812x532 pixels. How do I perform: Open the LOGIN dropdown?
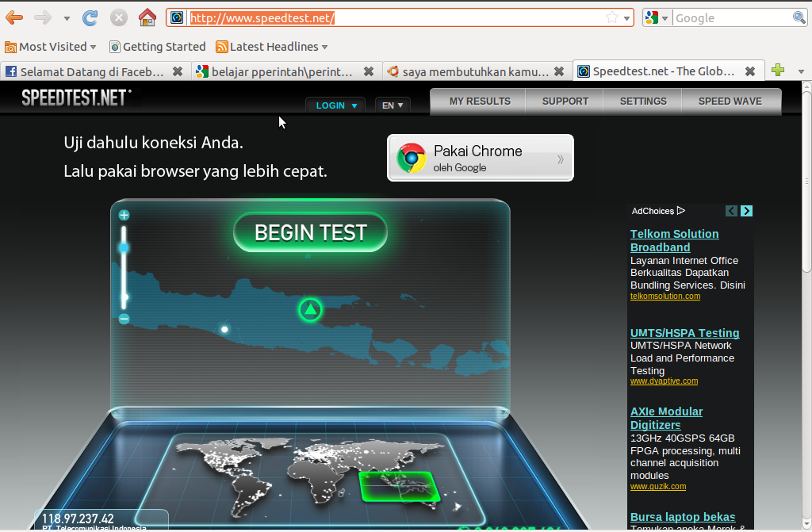(335, 105)
